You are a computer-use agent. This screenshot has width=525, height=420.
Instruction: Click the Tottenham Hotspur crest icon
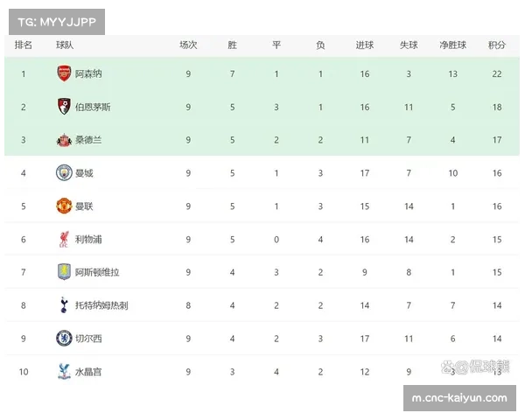(x=64, y=304)
